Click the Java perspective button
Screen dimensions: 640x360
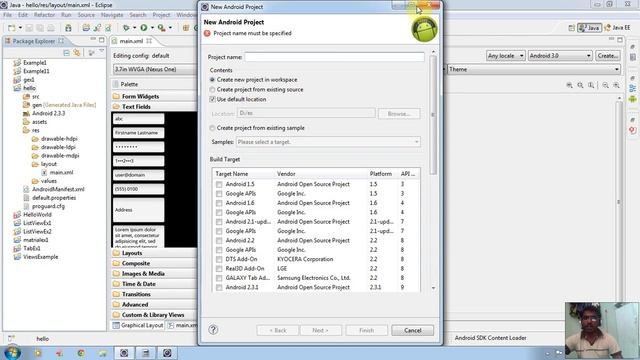pyautogui.click(x=589, y=28)
